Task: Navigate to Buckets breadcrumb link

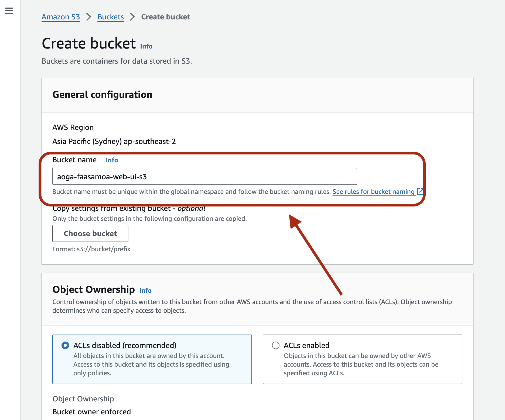Action: (x=111, y=17)
